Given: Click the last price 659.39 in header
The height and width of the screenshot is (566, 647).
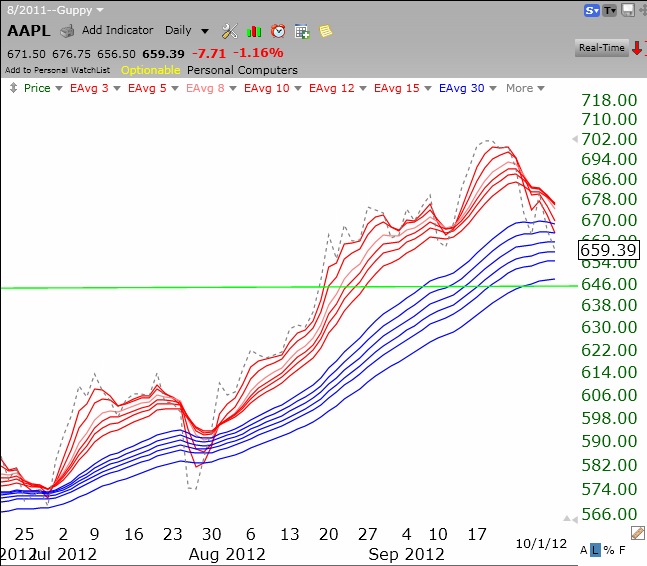Looking at the screenshot, I should tap(163, 54).
